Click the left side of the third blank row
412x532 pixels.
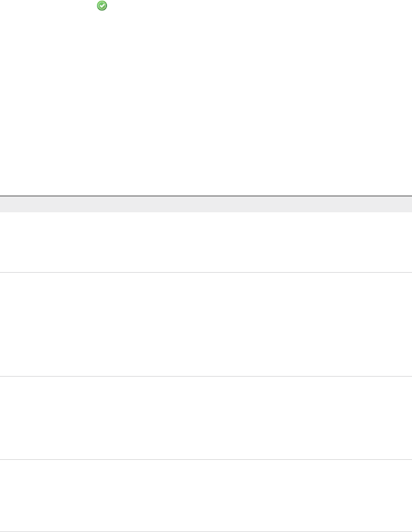(26, 418)
